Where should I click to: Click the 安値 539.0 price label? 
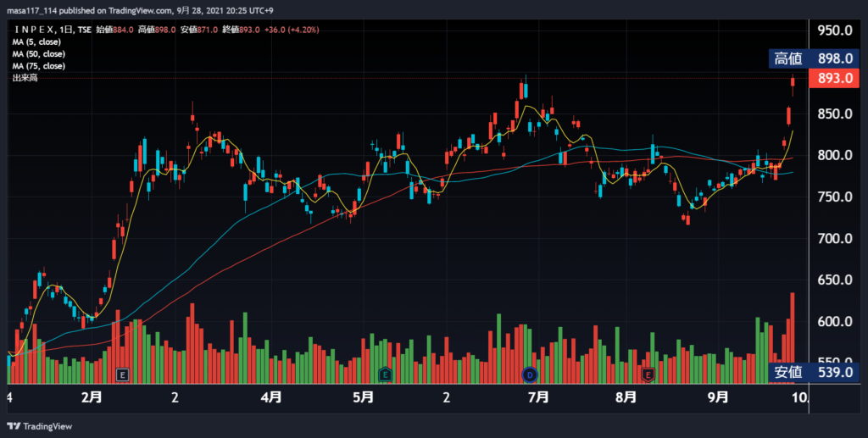814,372
